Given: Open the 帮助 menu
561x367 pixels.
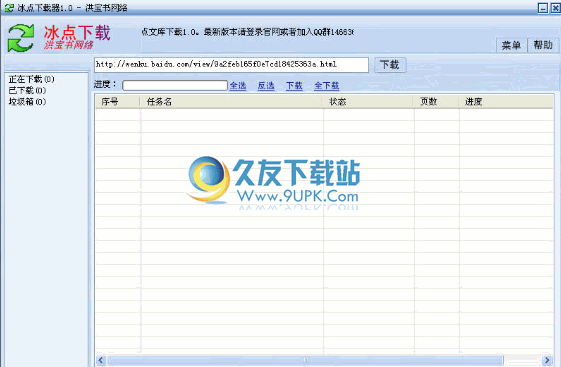Looking at the screenshot, I should 543,45.
